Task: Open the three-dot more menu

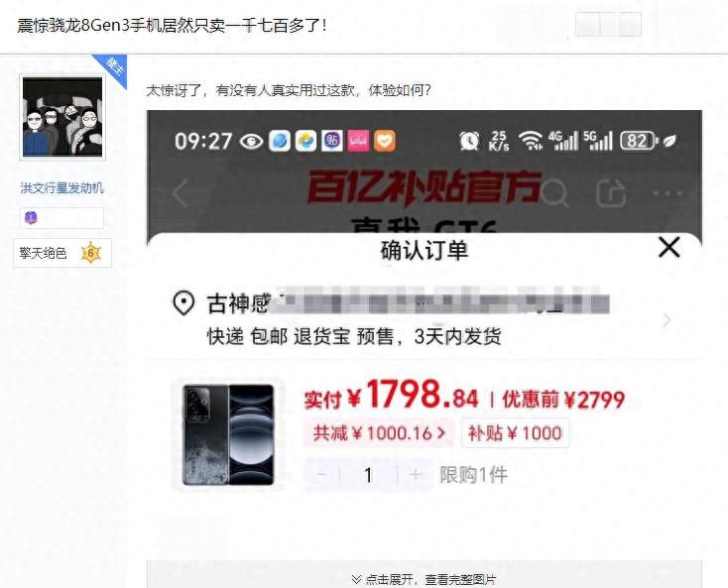Action: coord(667,193)
